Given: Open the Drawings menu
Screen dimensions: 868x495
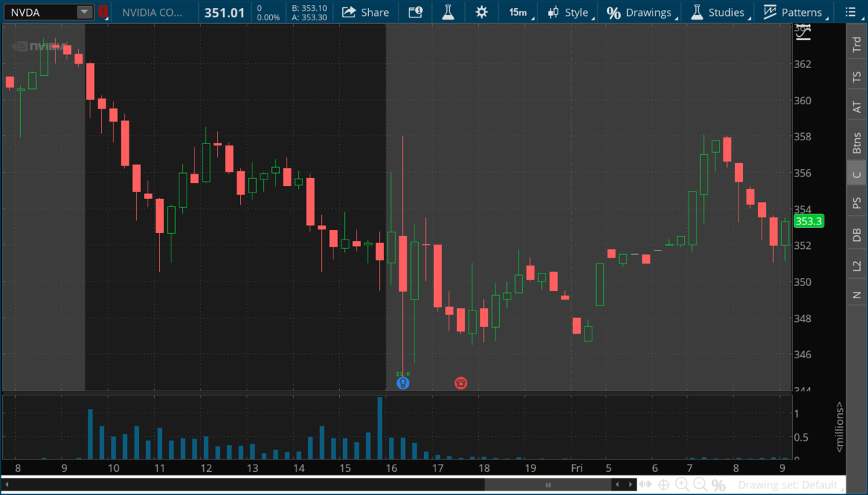Looking at the screenshot, I should (640, 12).
